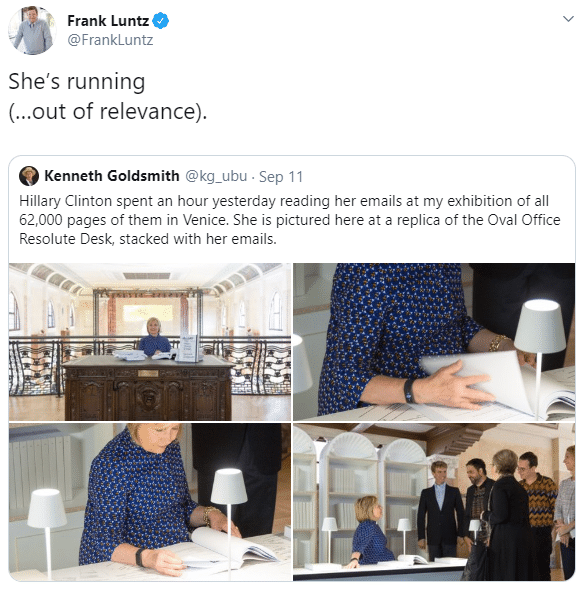Open the @kg_ubu handle
This screenshot has width=585, height=598.
coord(216,176)
